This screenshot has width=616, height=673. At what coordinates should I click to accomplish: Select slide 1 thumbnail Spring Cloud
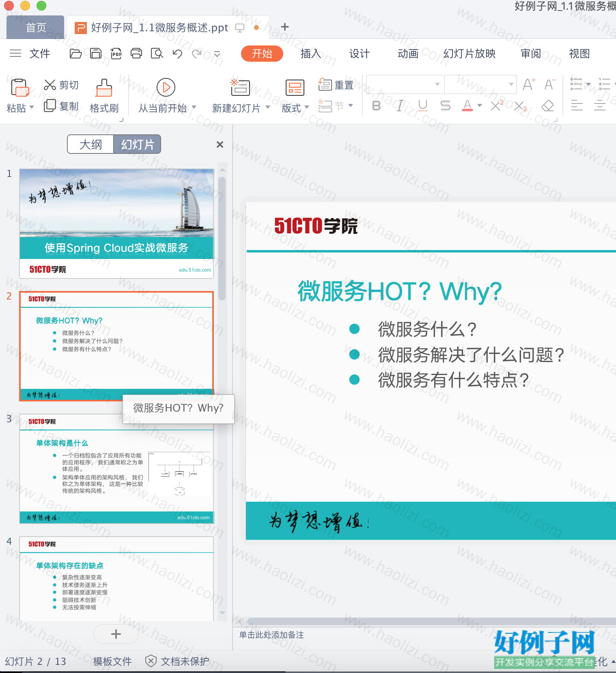tap(117, 224)
